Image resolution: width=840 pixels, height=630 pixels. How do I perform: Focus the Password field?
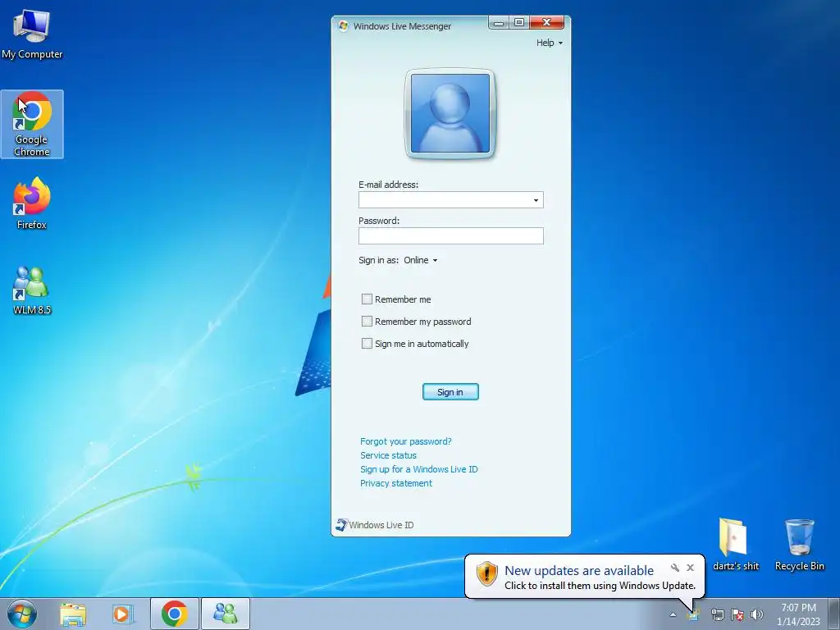tap(451, 235)
